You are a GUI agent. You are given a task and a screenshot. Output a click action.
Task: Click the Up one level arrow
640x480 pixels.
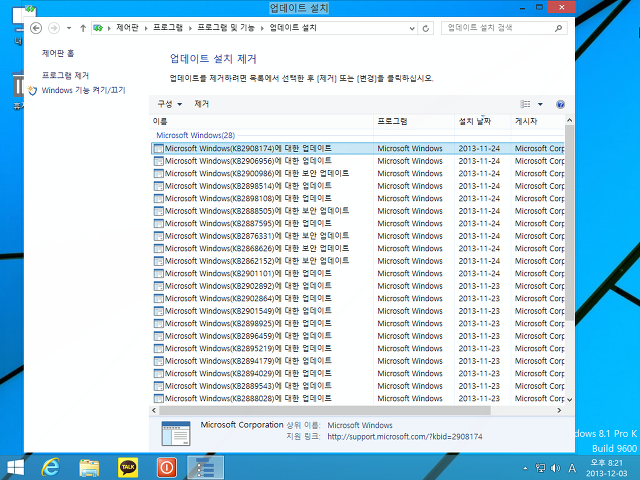tap(83, 28)
